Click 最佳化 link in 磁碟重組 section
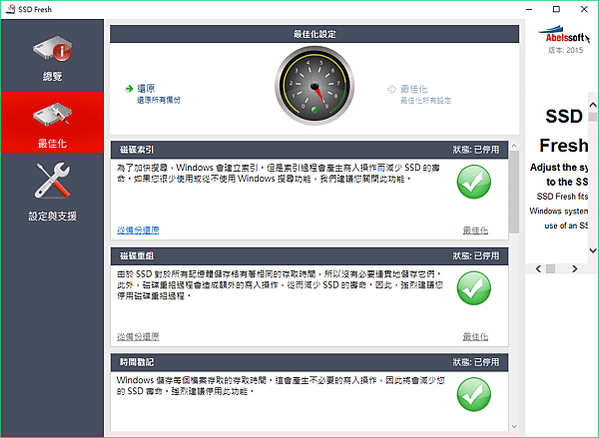599x438 pixels. [x=475, y=336]
